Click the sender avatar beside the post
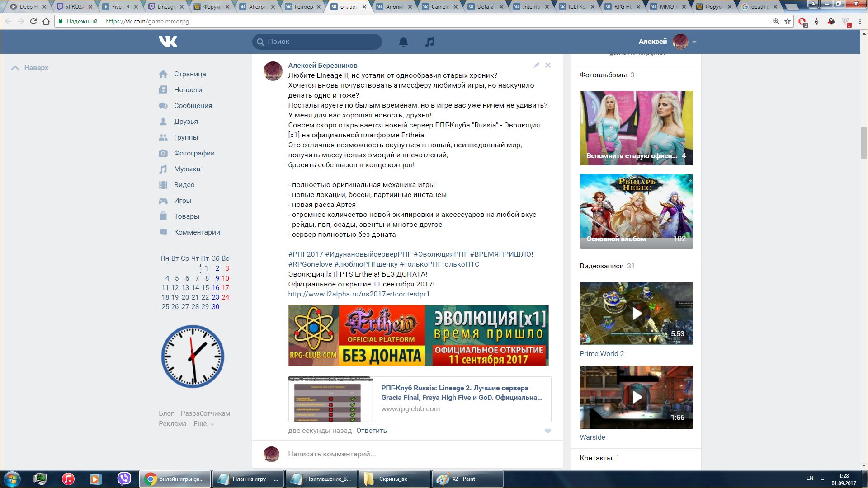Image resolution: width=868 pixels, height=488 pixels. pos(273,71)
